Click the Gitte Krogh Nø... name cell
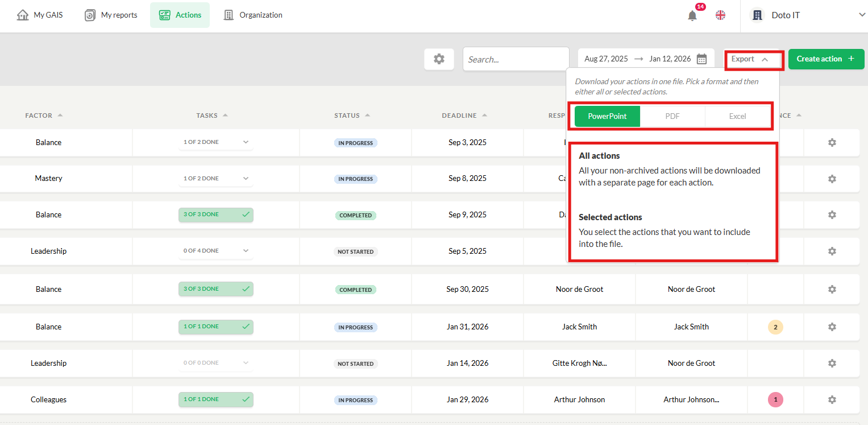Screen dimensions: 868x425 [579, 363]
